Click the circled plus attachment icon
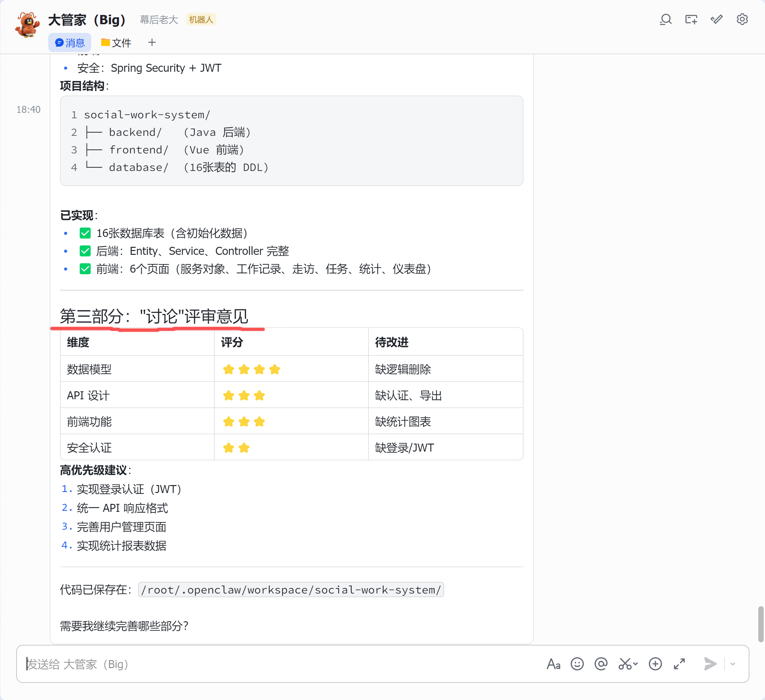Screen dimensions: 765x700 [x=655, y=664]
